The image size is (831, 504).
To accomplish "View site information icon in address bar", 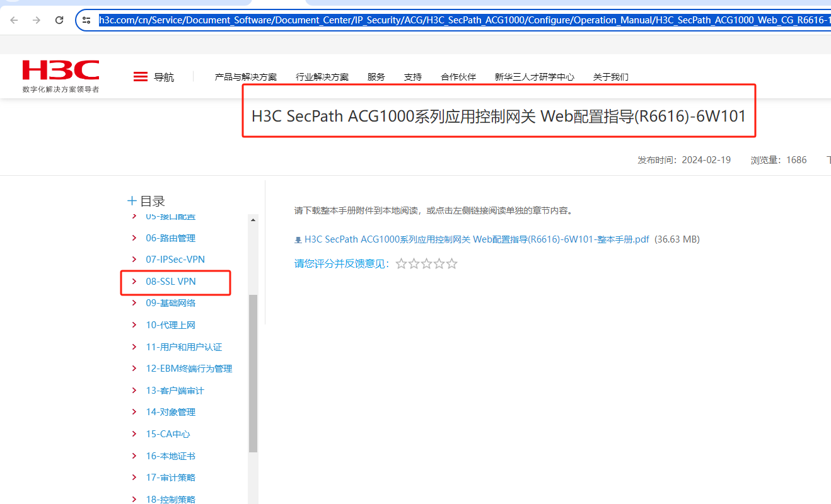I will coord(87,20).
